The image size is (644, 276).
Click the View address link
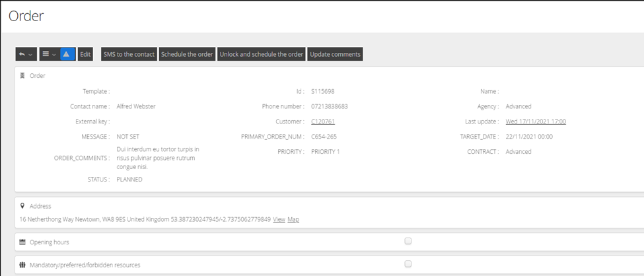coord(279,219)
